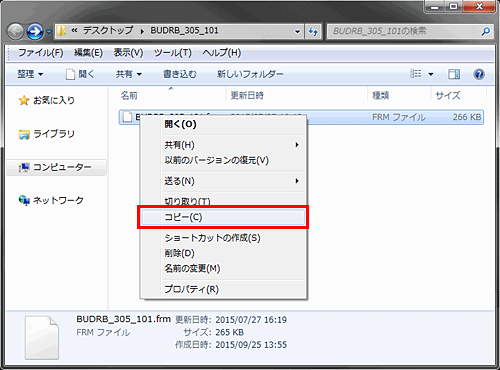Viewport: 500px width, 370px height.
Task: Click the Back navigation arrow
Action: [x=15, y=32]
